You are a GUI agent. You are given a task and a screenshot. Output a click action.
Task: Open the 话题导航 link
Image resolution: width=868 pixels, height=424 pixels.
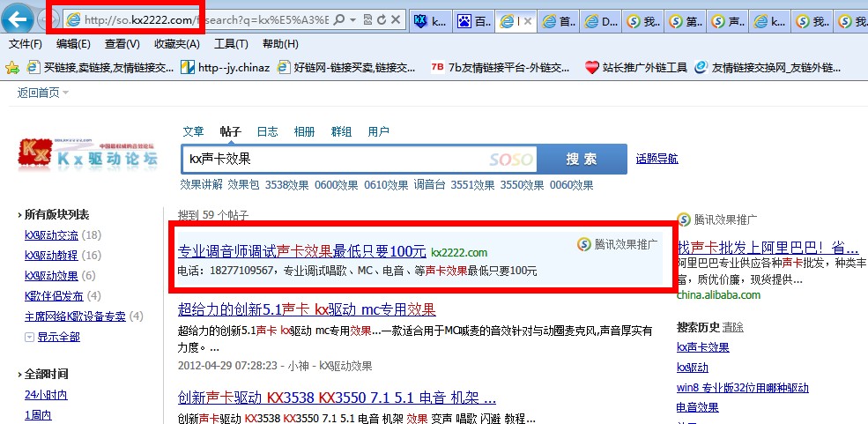coord(657,160)
